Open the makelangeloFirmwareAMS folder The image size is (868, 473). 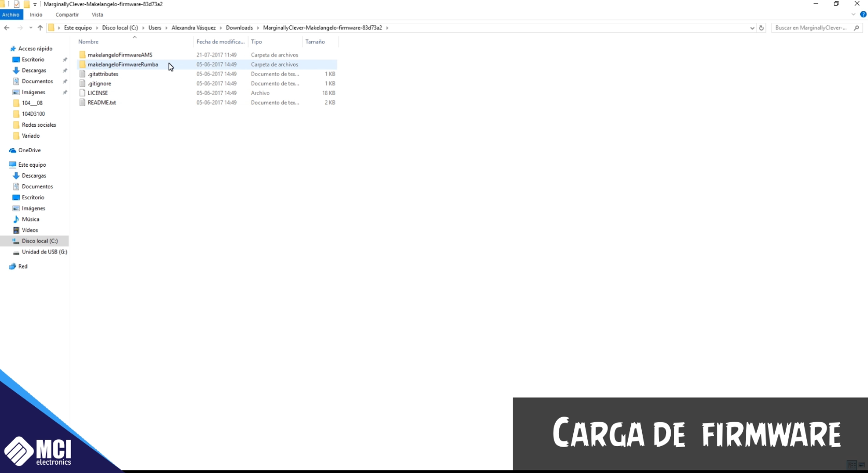[120, 55]
